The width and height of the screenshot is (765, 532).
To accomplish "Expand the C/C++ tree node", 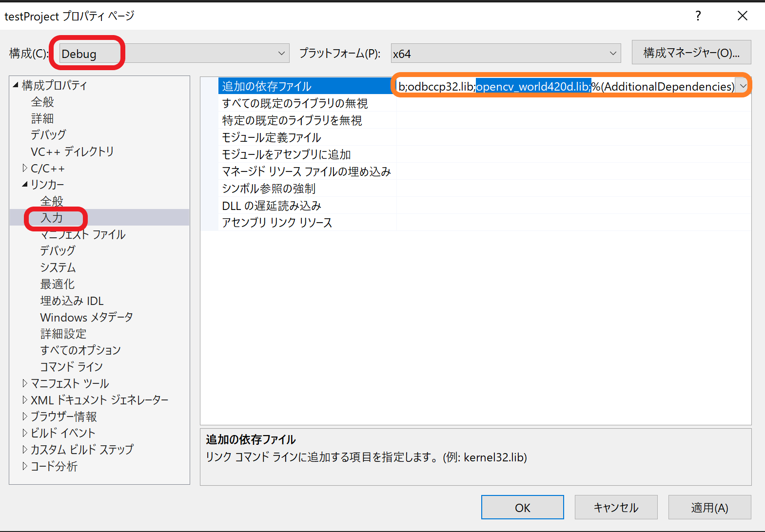I will tap(25, 168).
